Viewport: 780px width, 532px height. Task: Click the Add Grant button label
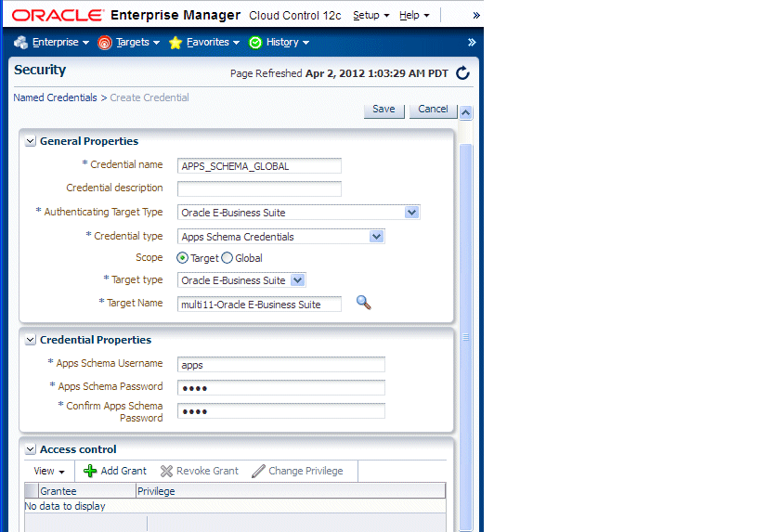[x=123, y=471]
